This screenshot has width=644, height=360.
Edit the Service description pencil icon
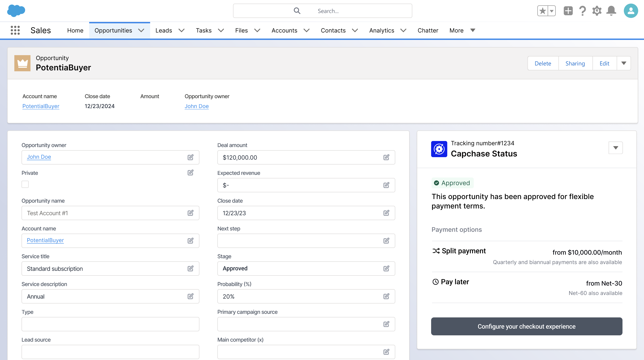tap(190, 296)
